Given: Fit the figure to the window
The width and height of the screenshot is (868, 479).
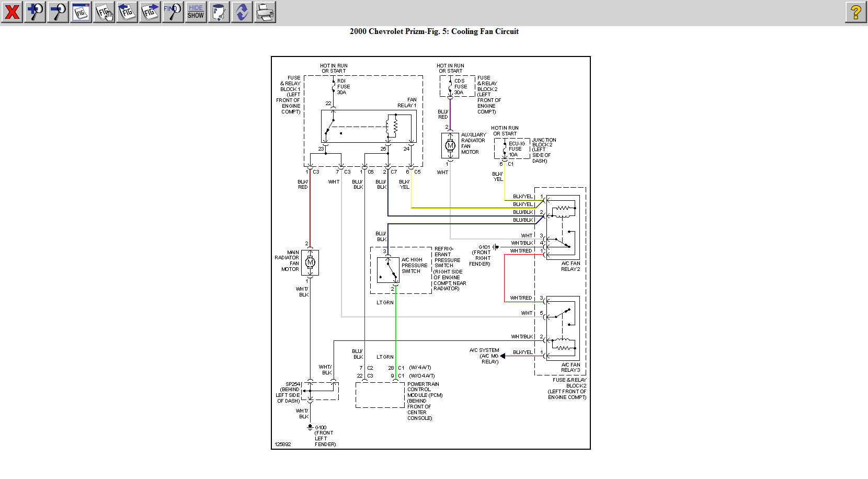Looking at the screenshot, I should [81, 12].
